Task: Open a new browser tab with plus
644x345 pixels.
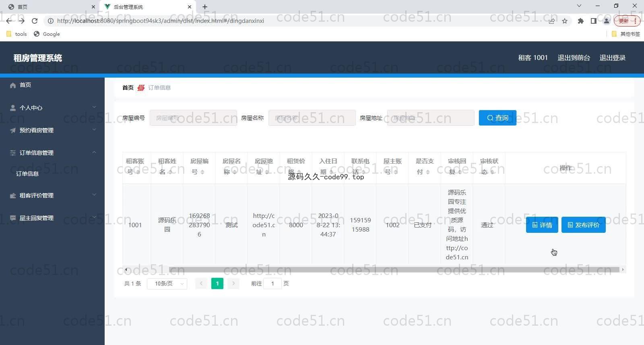Action: (205, 7)
